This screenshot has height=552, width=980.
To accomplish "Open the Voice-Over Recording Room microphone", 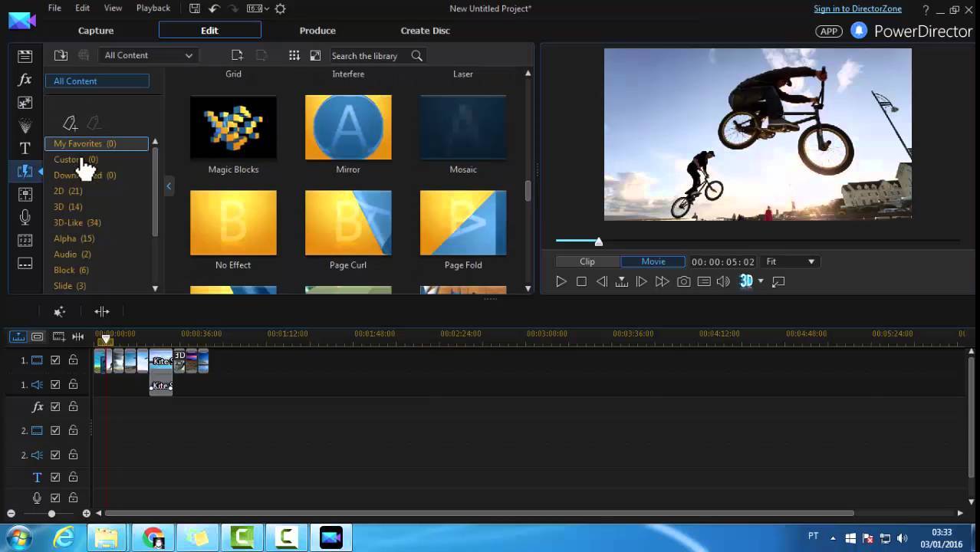I will (25, 218).
